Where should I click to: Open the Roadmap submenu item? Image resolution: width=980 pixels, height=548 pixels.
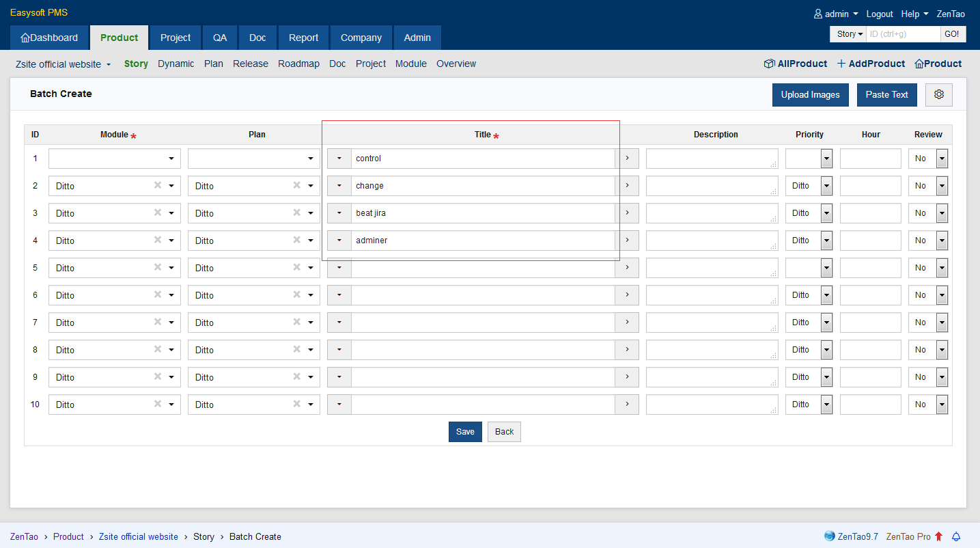pyautogui.click(x=298, y=64)
